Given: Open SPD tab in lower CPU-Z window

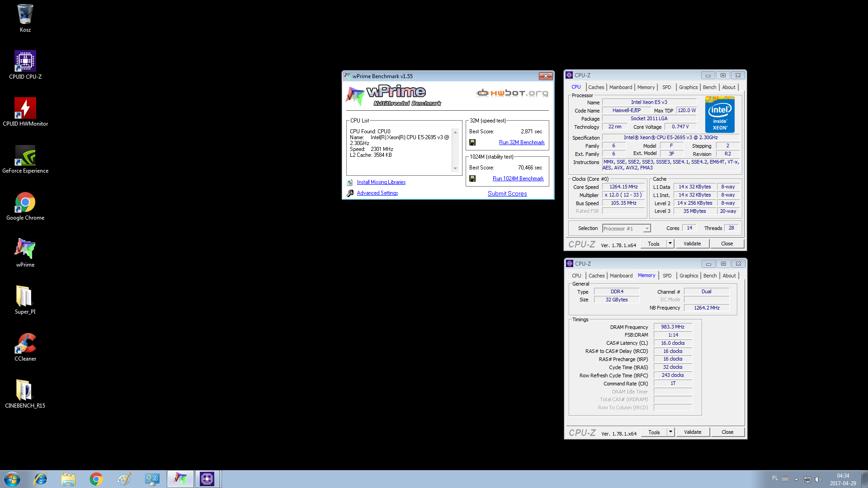Looking at the screenshot, I should pos(667,276).
